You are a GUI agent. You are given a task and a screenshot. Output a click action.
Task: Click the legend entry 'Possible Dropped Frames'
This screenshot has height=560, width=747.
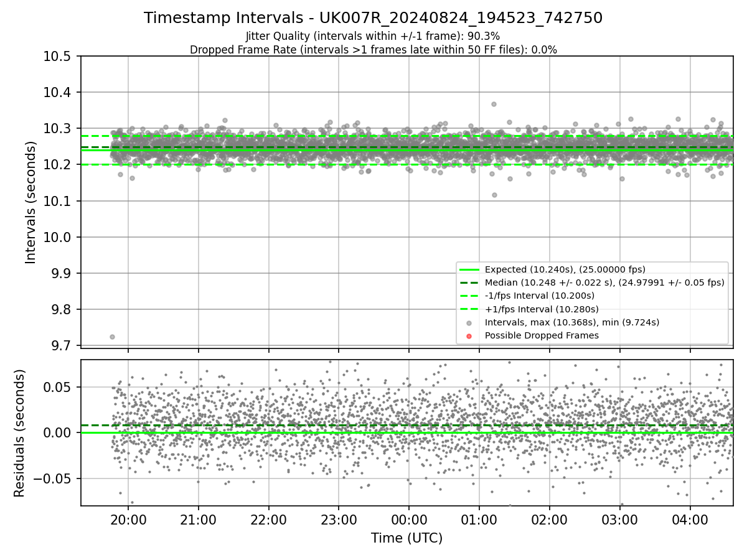pos(542,335)
